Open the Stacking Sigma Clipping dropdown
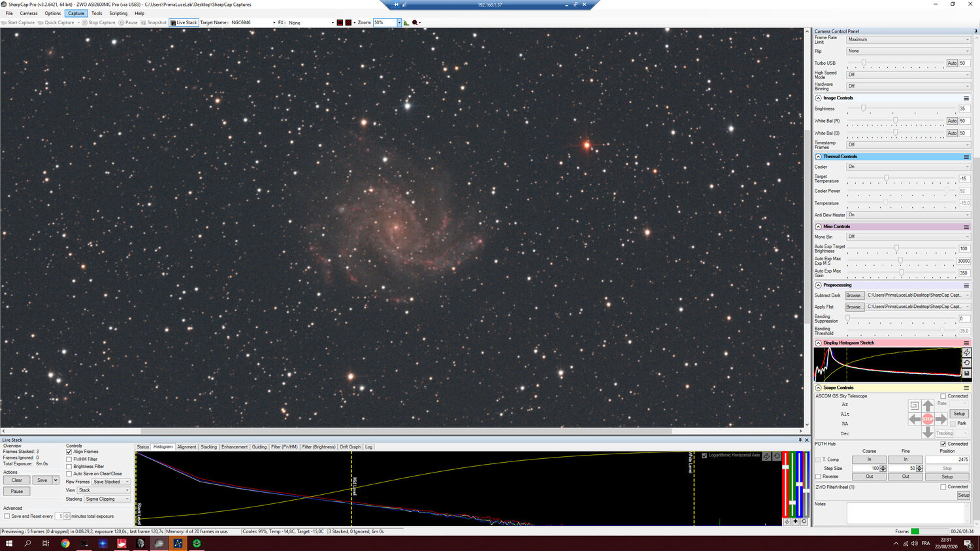The image size is (980, 551). 107,499
